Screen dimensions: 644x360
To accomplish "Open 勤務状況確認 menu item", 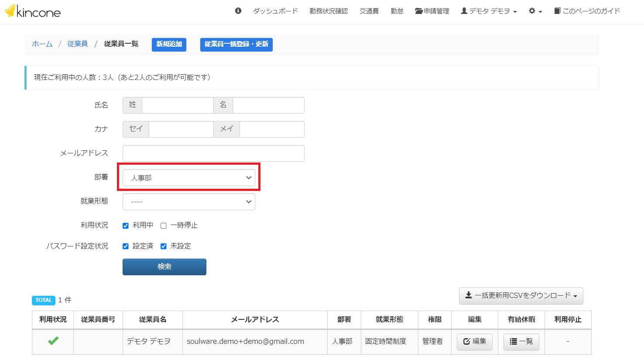I will 329,11.
